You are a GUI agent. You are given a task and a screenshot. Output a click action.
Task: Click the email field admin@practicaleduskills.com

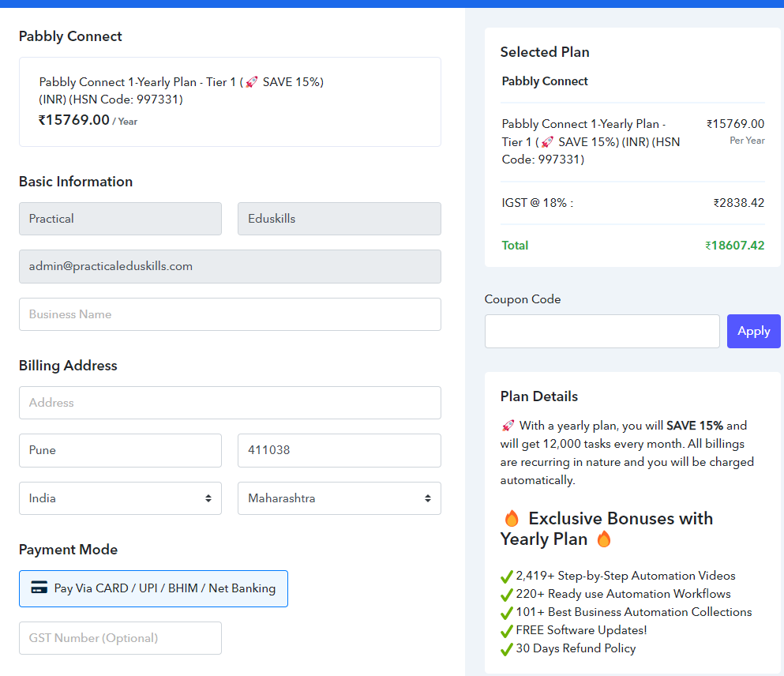click(x=230, y=266)
